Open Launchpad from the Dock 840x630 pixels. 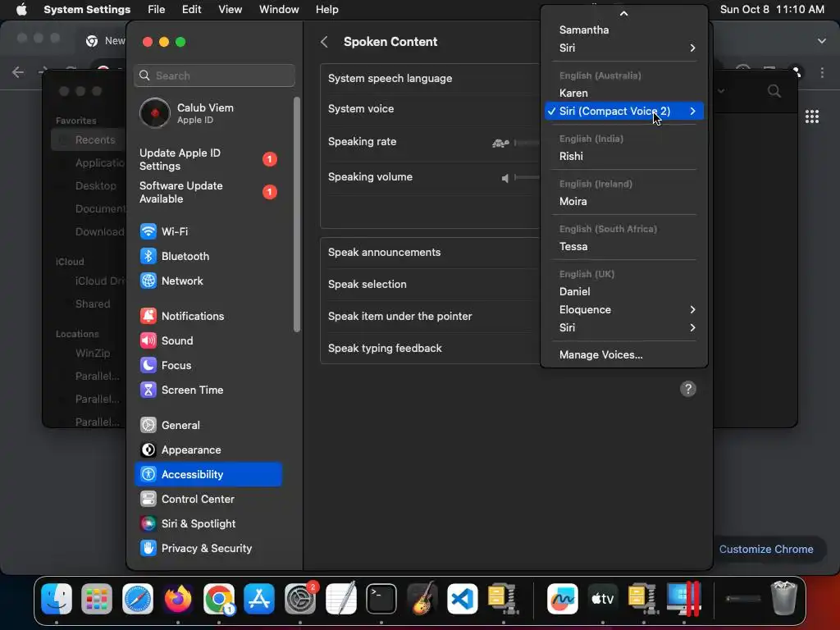97,598
